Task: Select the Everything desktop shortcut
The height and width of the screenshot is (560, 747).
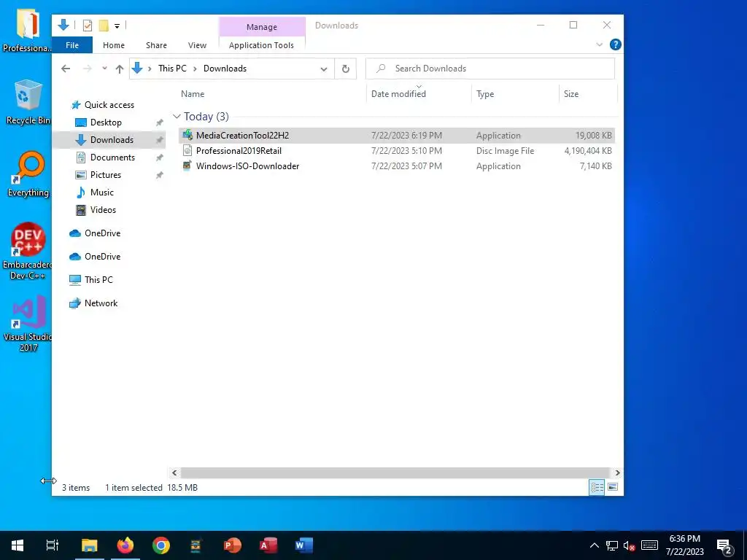Action: tap(28, 174)
